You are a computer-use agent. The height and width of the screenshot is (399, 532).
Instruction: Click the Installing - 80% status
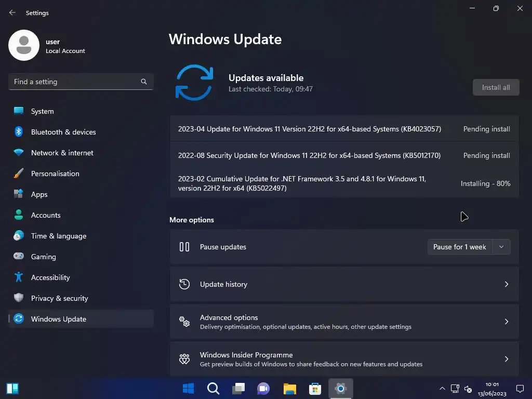[x=486, y=183]
